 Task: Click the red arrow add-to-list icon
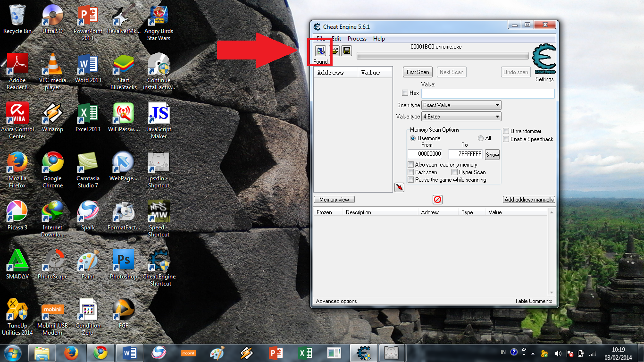pos(400,187)
